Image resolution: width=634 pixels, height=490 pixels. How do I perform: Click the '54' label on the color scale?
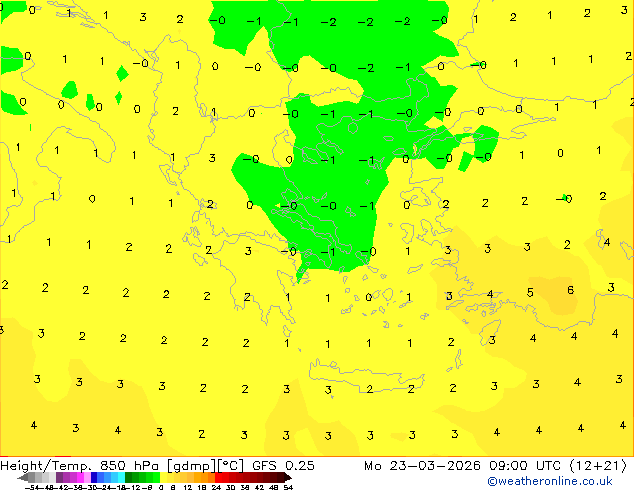click(288, 487)
